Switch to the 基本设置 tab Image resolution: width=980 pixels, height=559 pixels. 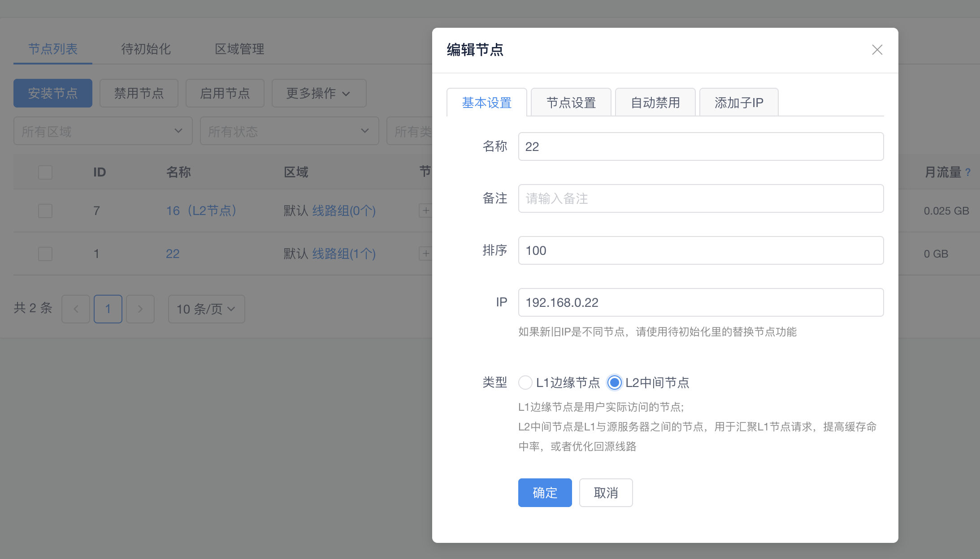click(487, 103)
